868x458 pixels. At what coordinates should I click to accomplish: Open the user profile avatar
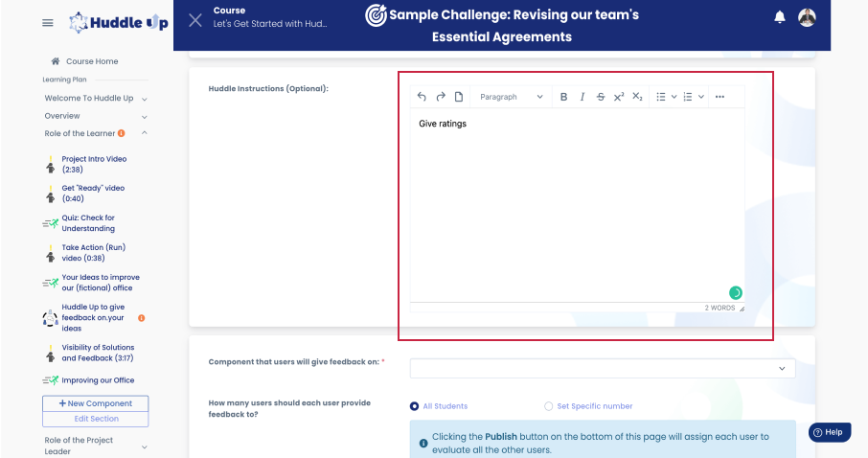tap(807, 17)
